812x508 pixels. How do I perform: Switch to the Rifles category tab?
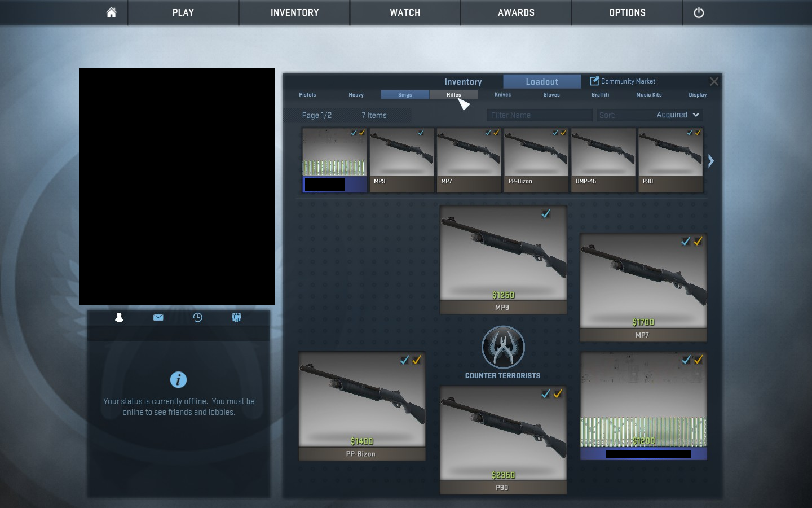pos(454,94)
